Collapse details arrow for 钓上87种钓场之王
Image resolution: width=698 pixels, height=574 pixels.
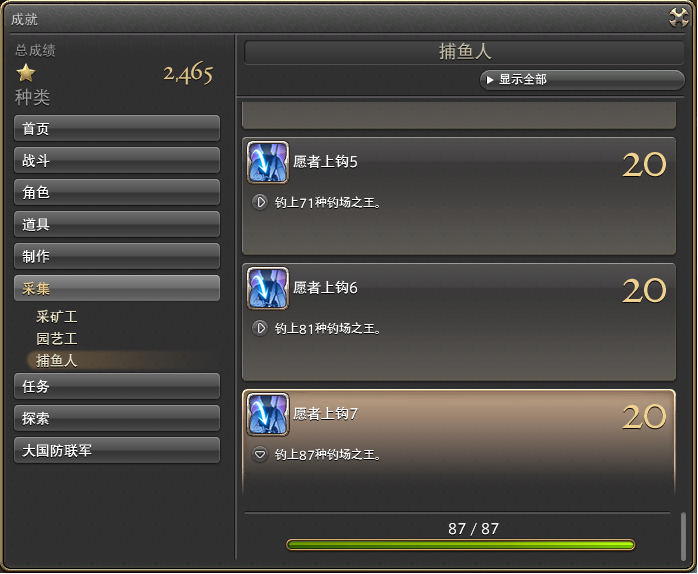tap(260, 454)
